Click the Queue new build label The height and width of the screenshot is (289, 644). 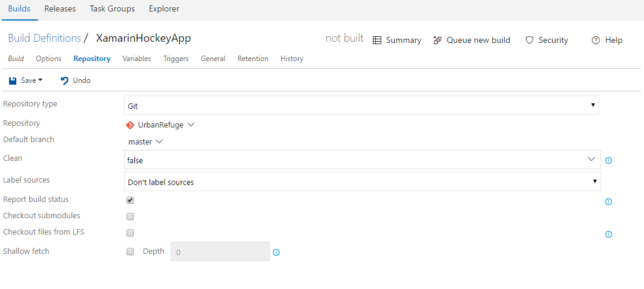tap(479, 41)
